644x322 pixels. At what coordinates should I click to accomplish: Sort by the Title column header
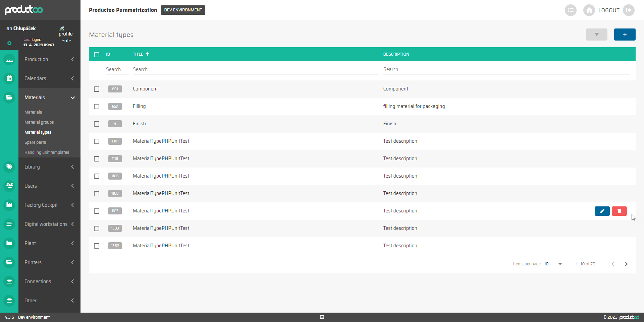click(x=138, y=54)
